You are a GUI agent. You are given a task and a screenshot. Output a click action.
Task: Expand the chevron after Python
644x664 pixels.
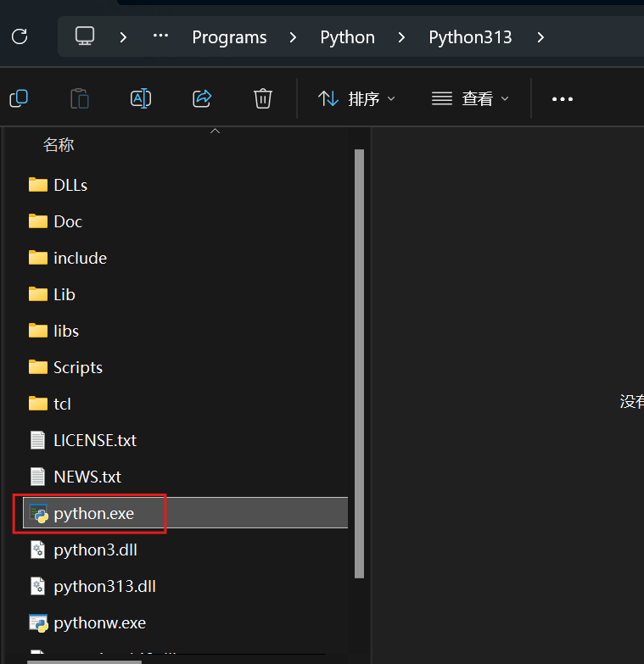tap(401, 37)
